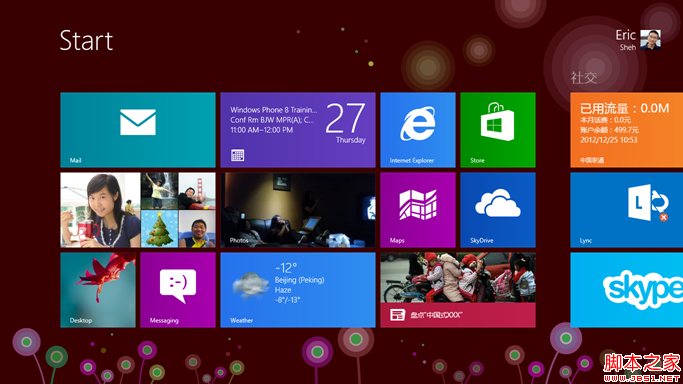The width and height of the screenshot is (683, 384).
Task: Open the Maps tile
Action: point(418,210)
